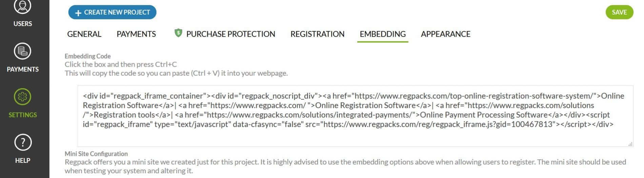Click the green Settings gear icon

click(23, 97)
